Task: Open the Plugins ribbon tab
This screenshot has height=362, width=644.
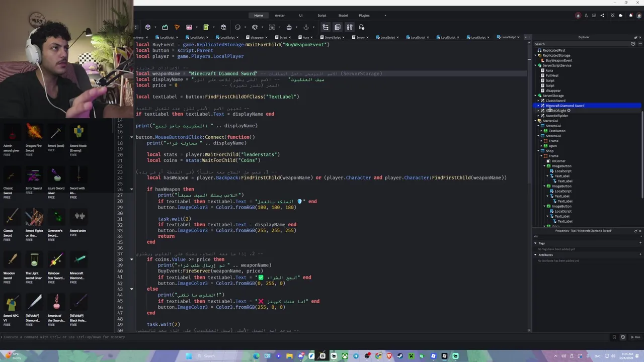Action: point(364,16)
